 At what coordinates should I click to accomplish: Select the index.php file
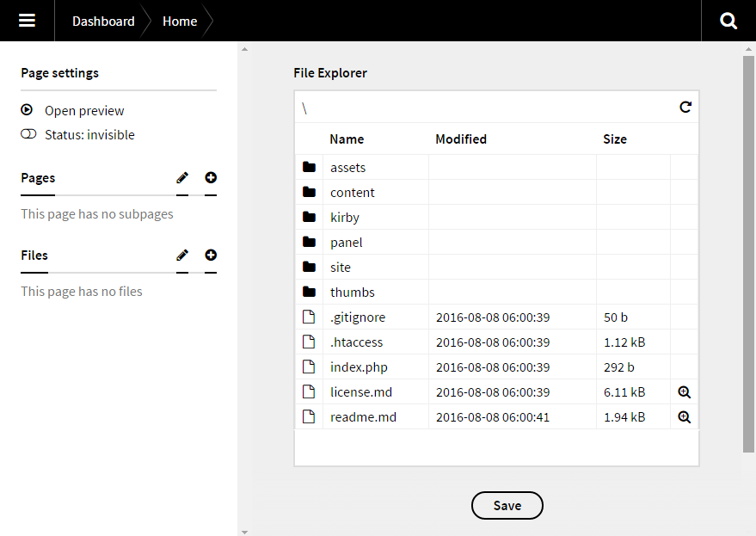[359, 367]
